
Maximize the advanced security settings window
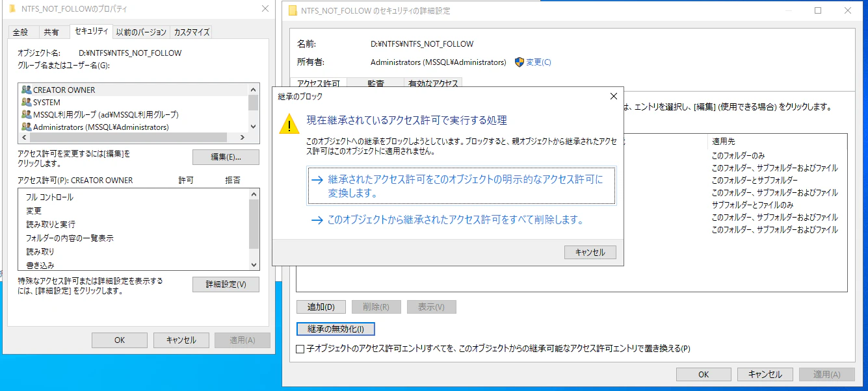[x=818, y=10]
